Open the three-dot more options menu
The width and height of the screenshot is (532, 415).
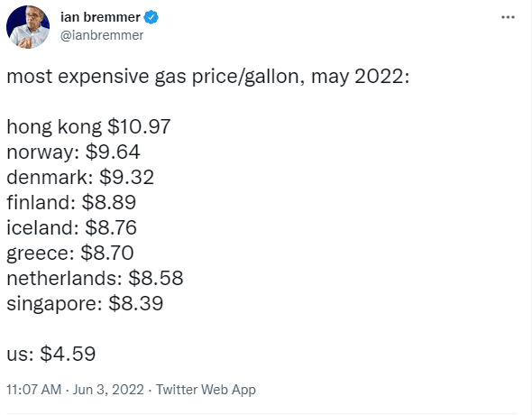[x=508, y=17]
